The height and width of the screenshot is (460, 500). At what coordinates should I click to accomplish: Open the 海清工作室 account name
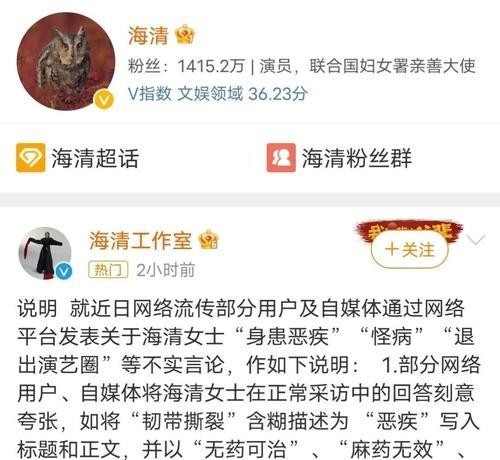coord(141,241)
